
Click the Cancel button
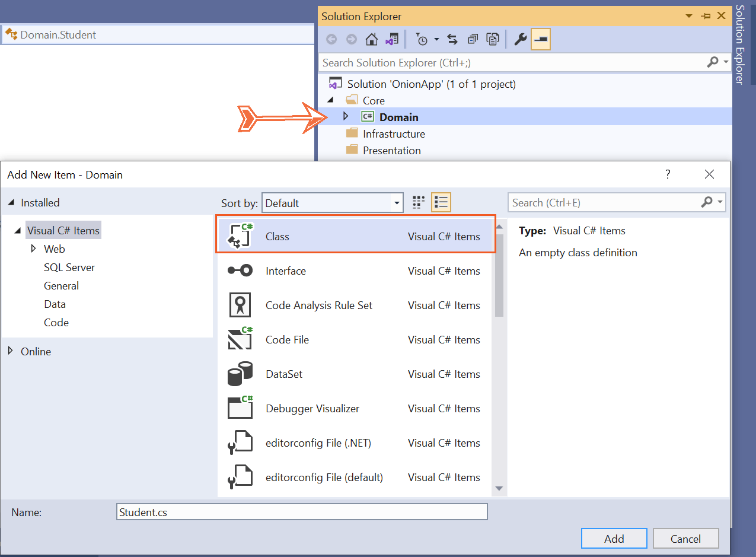point(686,539)
